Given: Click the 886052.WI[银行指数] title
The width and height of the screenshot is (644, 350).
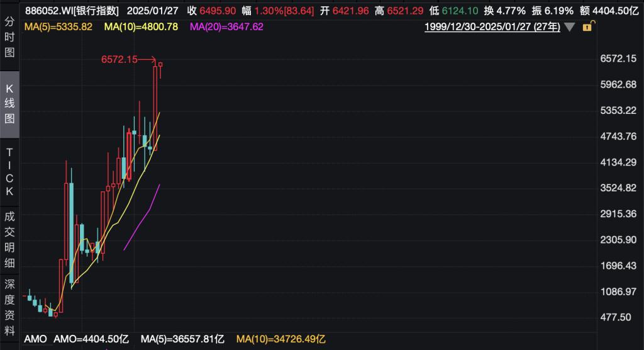Looking at the screenshot, I should click(x=72, y=11).
